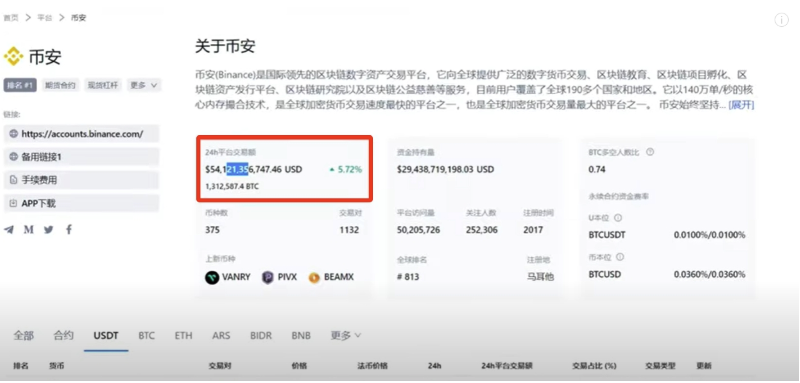The width and height of the screenshot is (800, 383).
Task: Open the Telegram social icon
Action: (9, 229)
